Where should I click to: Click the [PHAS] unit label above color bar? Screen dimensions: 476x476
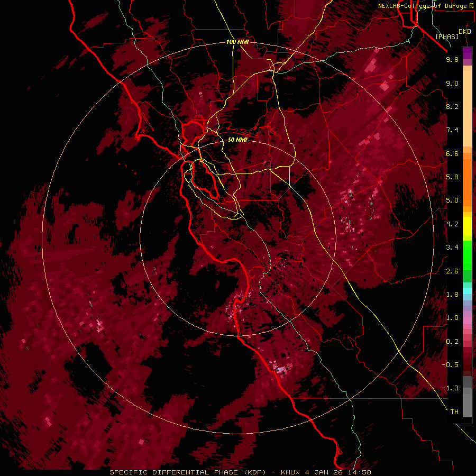447,36
